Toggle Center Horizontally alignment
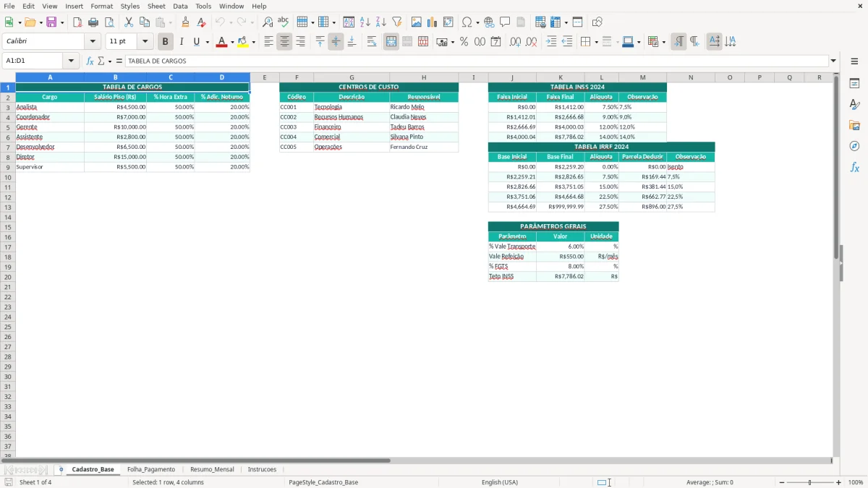The image size is (868, 488). click(284, 42)
